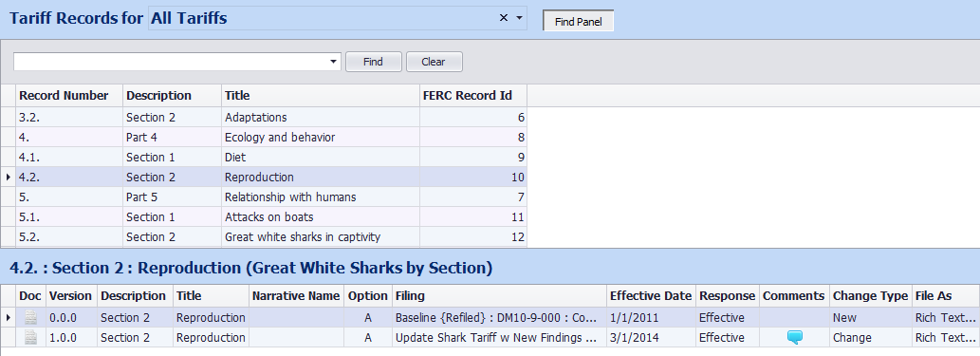Sort by Effective Date column header

[651, 296]
